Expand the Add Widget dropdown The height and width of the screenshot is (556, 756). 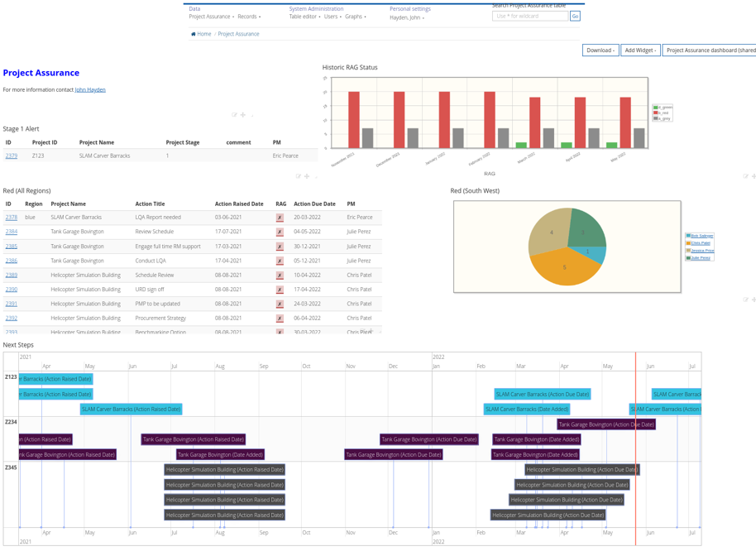click(640, 50)
